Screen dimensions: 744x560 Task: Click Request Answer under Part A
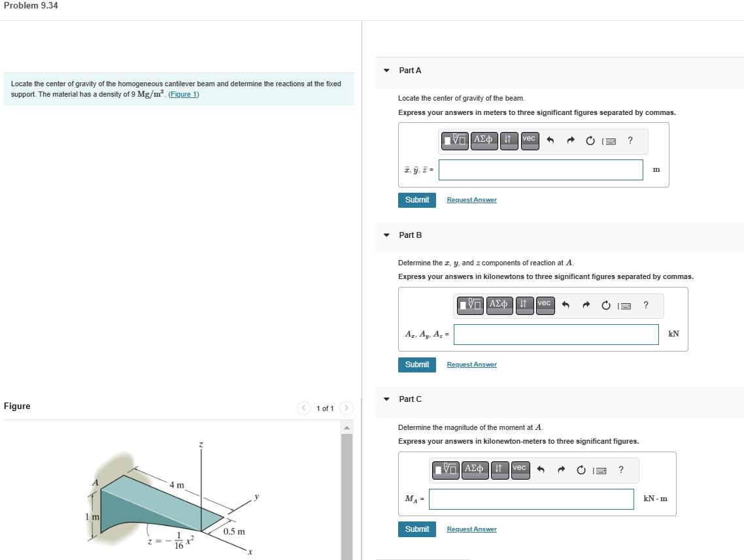(471, 199)
